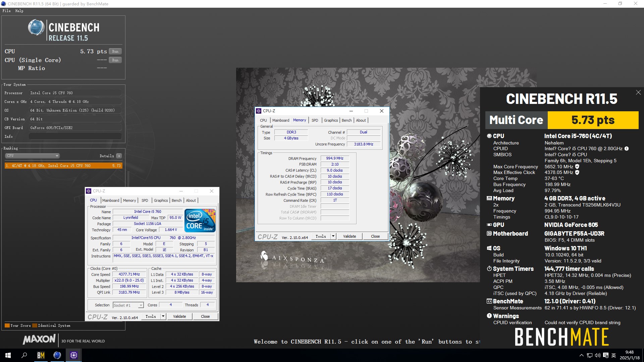Click the Warnings alert icon
This screenshot has height=362, width=644.
pyautogui.click(x=489, y=316)
